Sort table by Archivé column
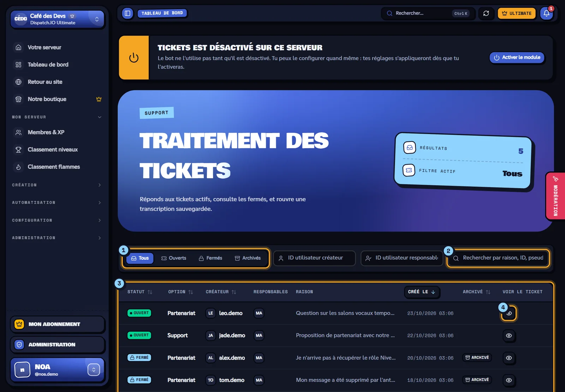 (x=477, y=292)
